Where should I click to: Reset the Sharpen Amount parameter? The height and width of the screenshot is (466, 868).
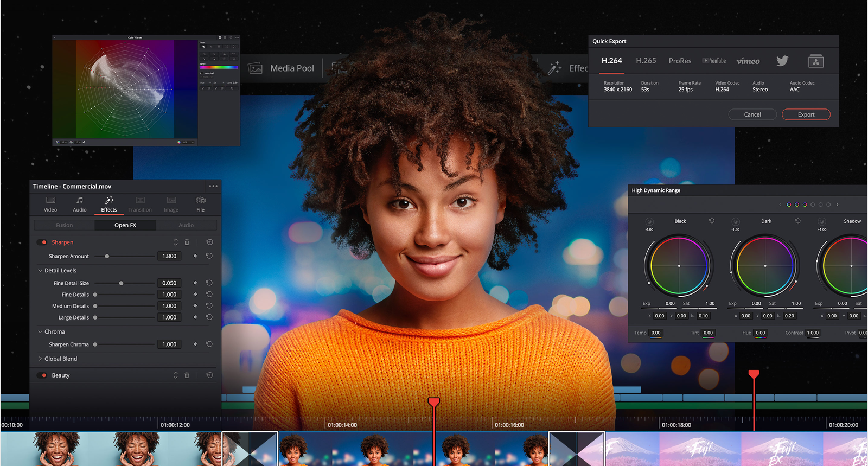(x=209, y=256)
